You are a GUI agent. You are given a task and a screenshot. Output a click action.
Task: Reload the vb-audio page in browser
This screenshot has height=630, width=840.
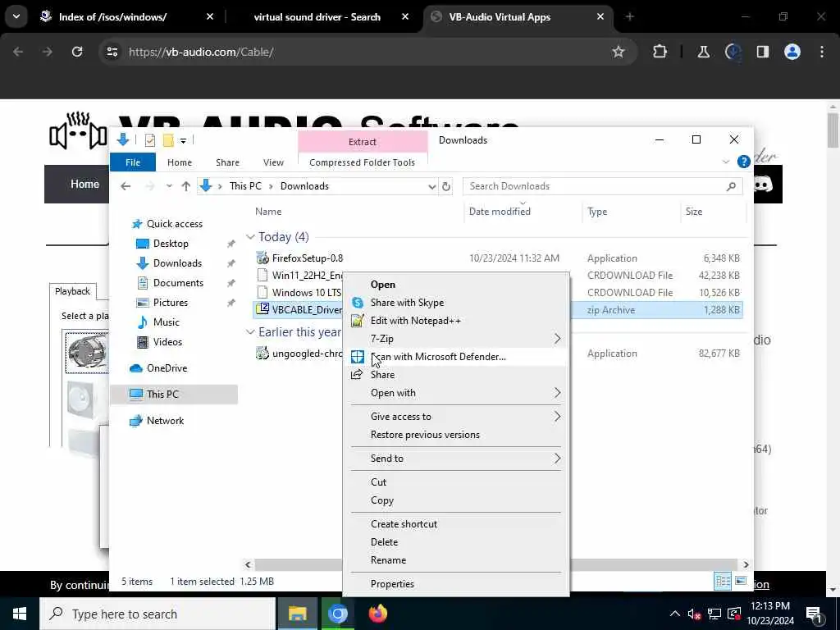[x=77, y=52]
